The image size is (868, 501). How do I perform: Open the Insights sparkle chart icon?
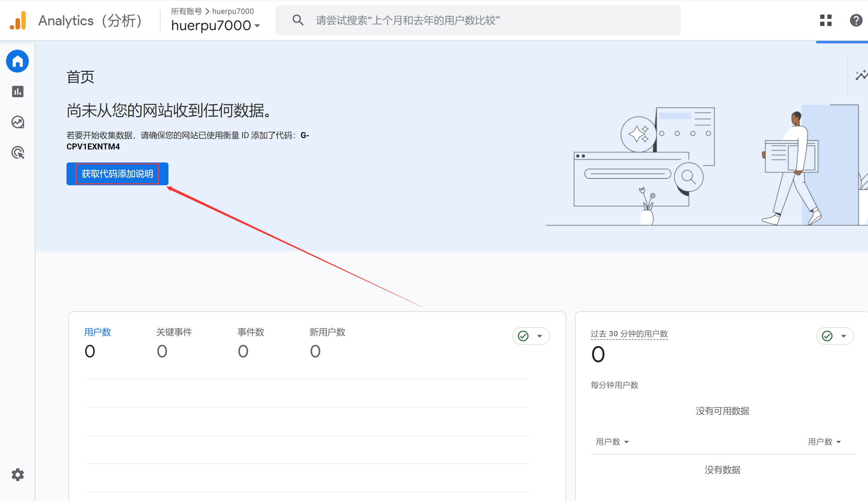click(x=861, y=75)
